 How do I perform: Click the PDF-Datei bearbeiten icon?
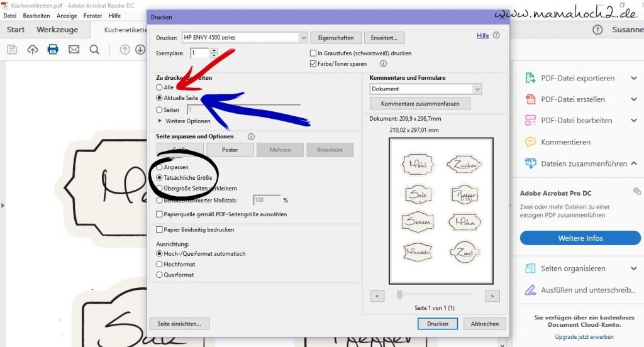click(x=530, y=120)
